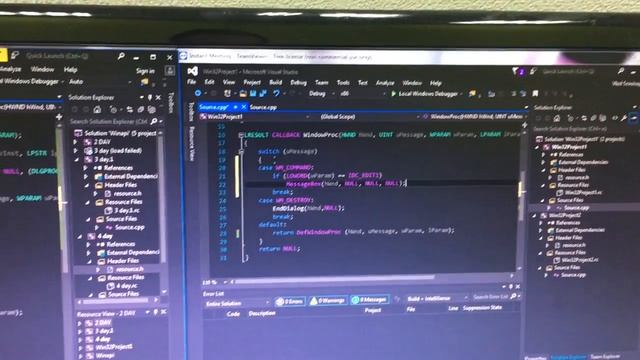This screenshot has height=360, width=640.
Task: Click the Open File toolbar icon
Action: pos(243,93)
